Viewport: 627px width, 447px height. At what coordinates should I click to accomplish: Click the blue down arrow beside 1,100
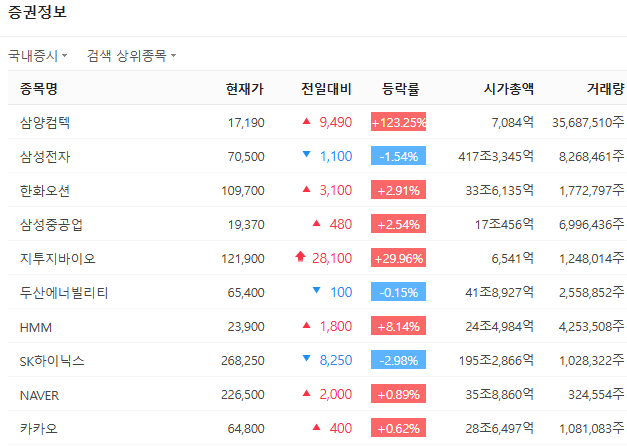[307, 154]
